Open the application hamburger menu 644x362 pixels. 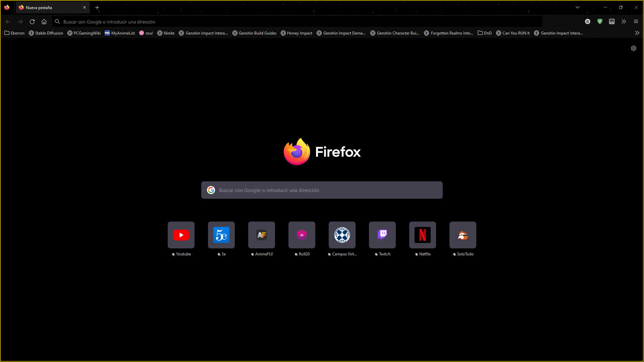coord(636,22)
